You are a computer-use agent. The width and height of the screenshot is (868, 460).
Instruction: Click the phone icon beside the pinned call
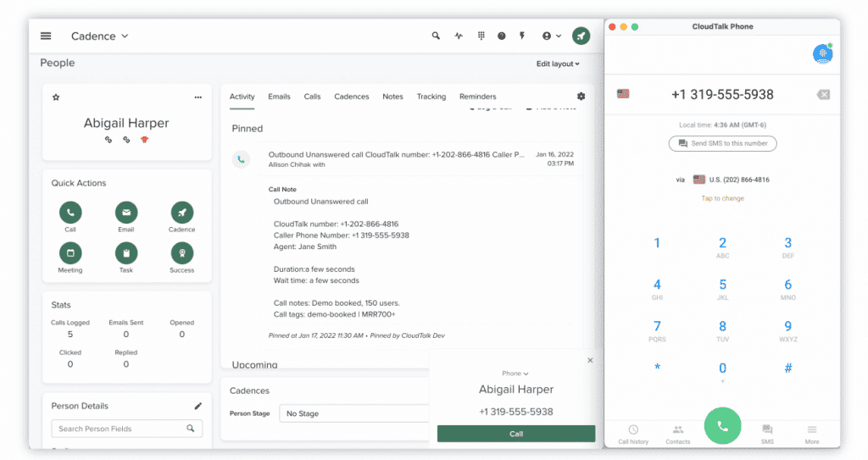click(x=241, y=159)
